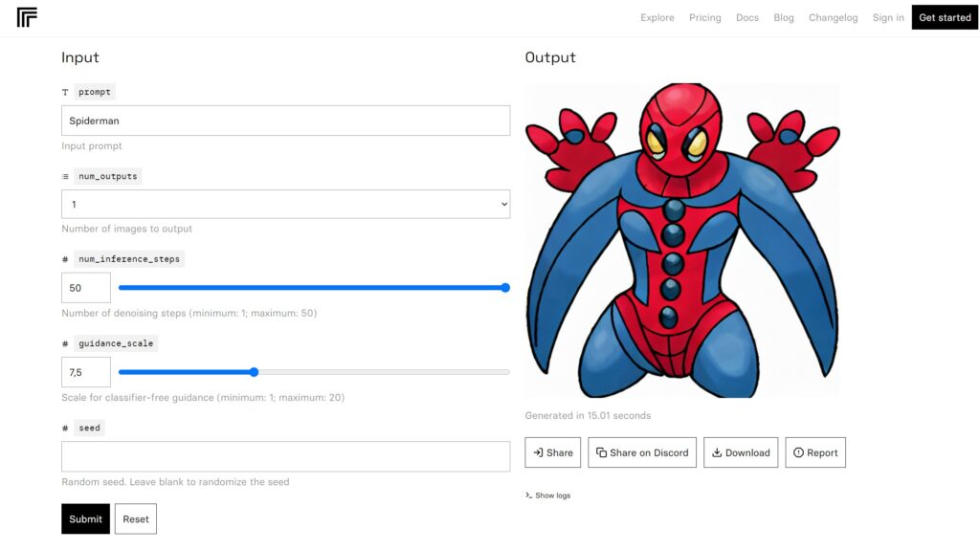Screen dimensions: 980x550
Task: Click Sign in link
Action: tap(888, 17)
